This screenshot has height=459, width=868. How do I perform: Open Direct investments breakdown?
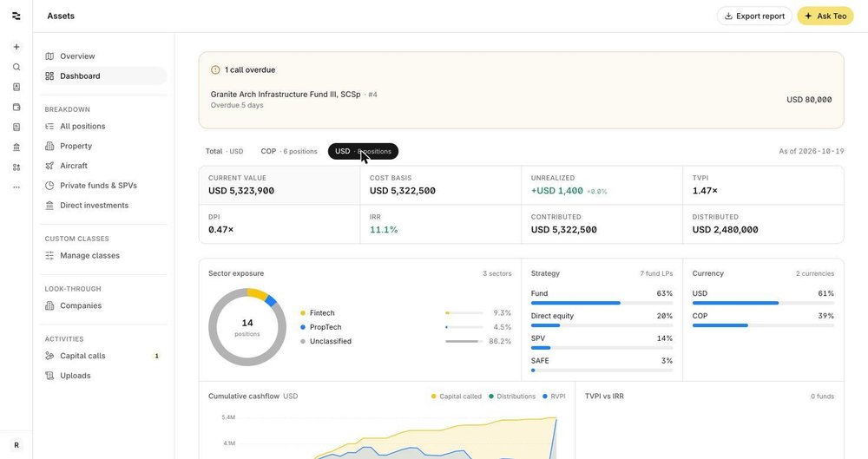click(x=103, y=206)
